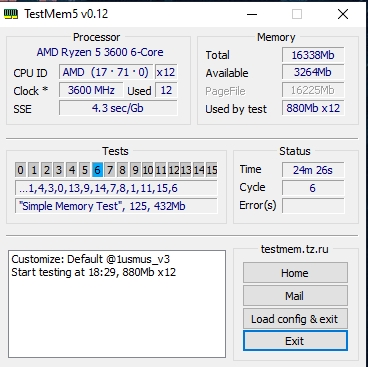Click the grayed PageFile label
Viewport: 368px width, 367px height.
[x=225, y=91]
